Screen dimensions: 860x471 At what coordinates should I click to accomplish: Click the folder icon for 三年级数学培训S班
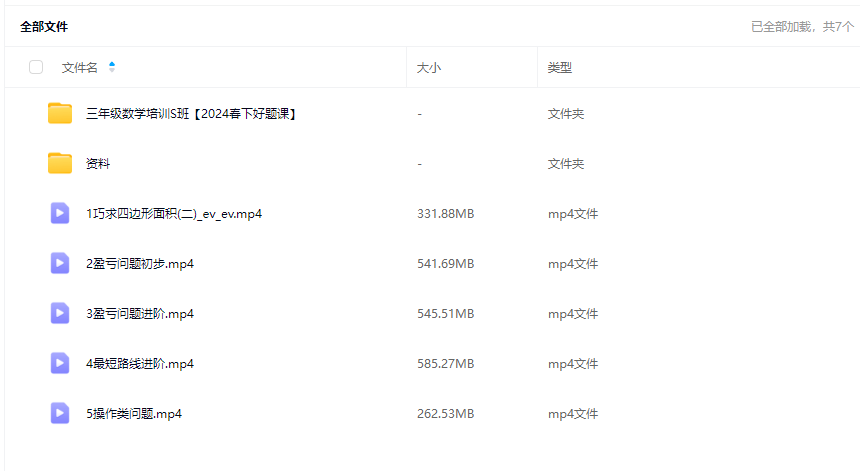[x=60, y=114]
